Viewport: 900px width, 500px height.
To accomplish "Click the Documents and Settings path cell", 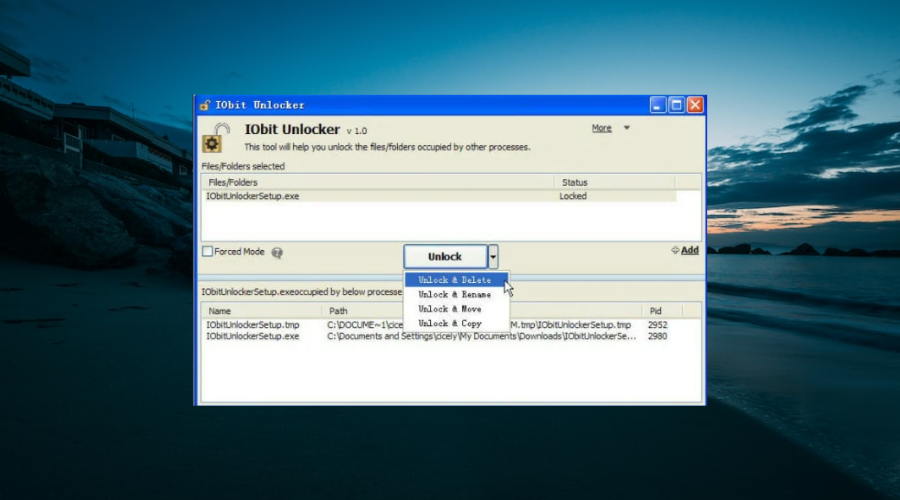I will [482, 336].
